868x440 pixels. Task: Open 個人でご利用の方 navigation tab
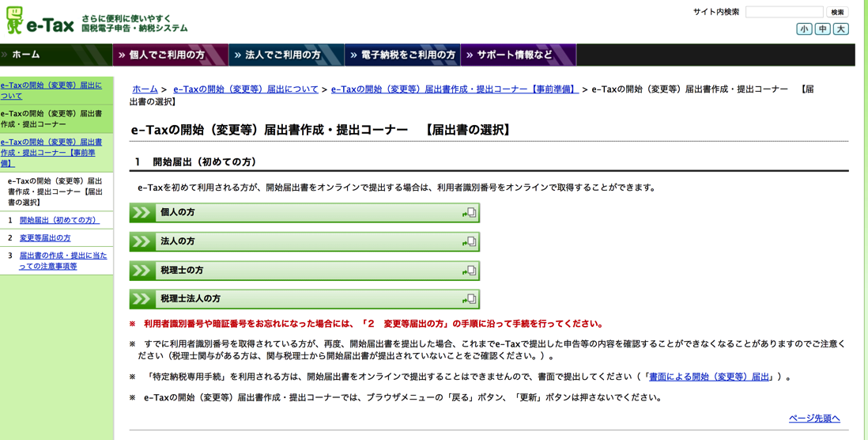(x=171, y=55)
